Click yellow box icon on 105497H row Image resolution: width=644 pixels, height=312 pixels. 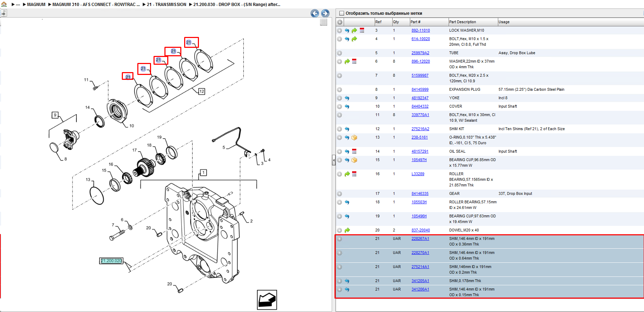354,160
